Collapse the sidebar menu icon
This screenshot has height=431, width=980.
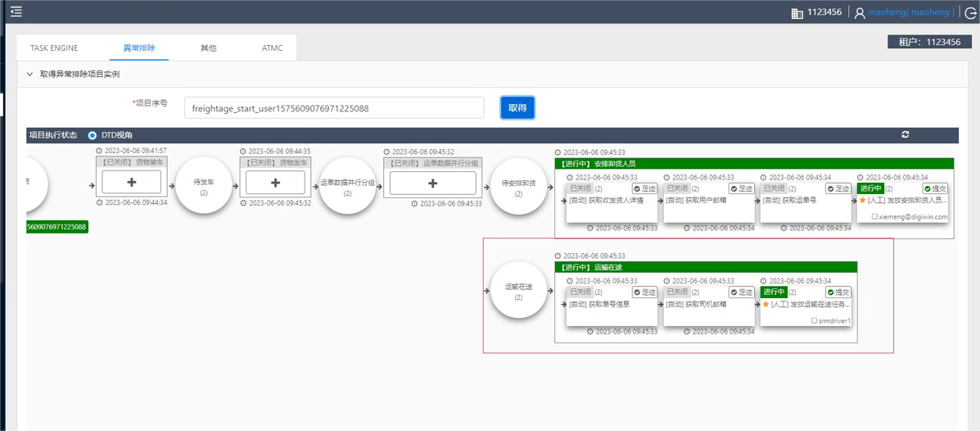point(16,11)
